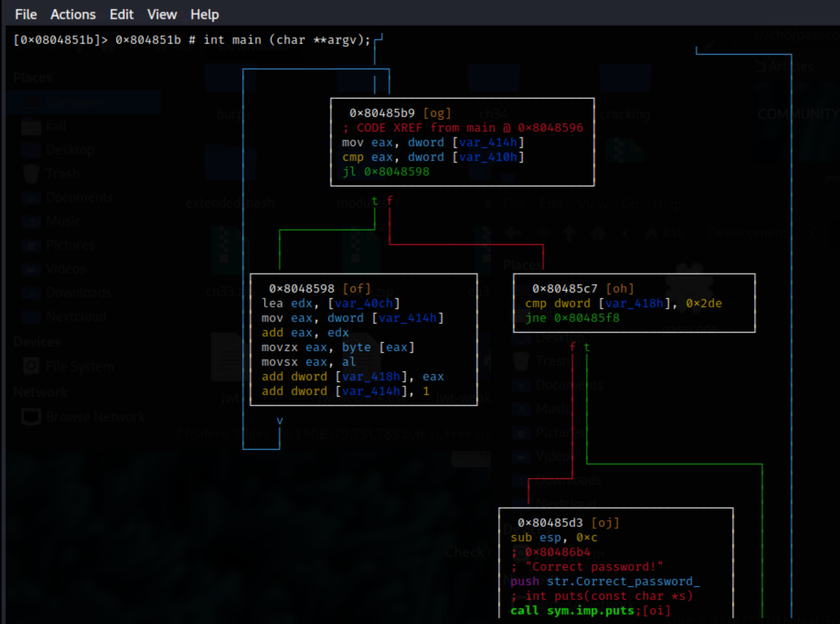Click the CODE XREF from main comment
Viewport: 840px width, 624px height.
click(x=463, y=128)
